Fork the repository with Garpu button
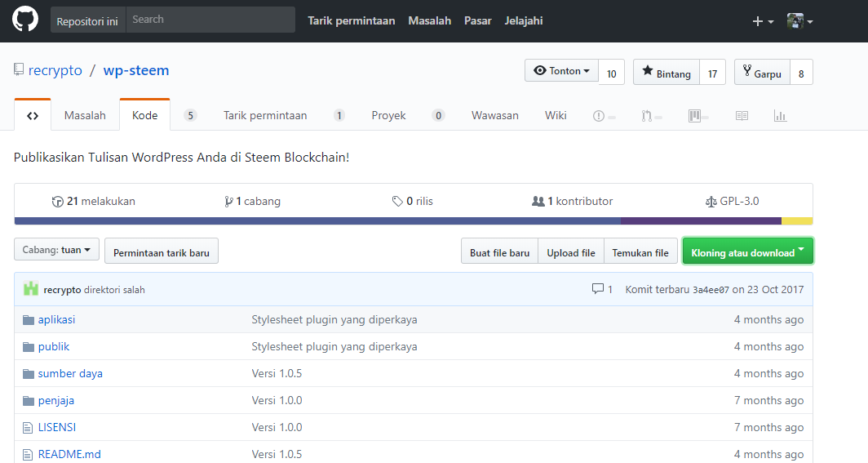The width and height of the screenshot is (868, 463). 762,73
